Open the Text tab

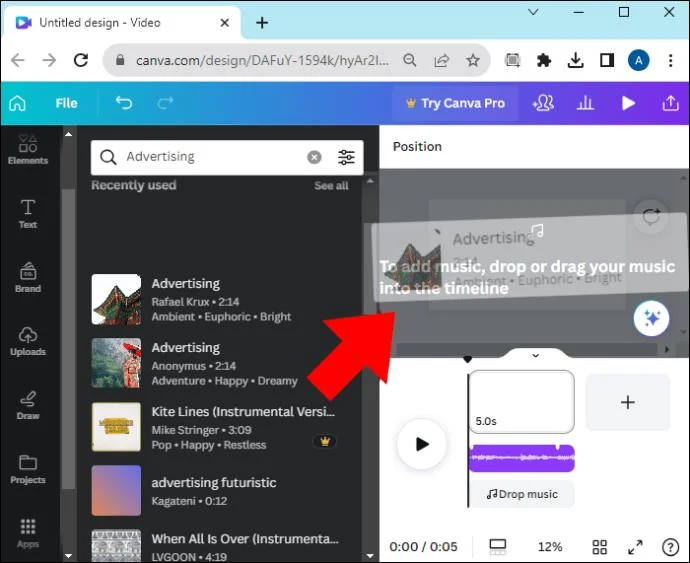(28, 214)
